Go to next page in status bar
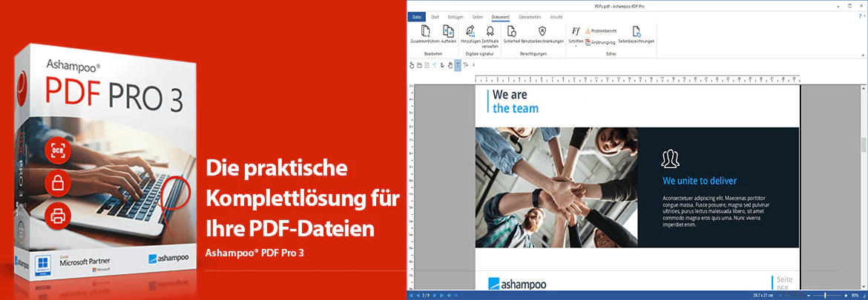 [435, 295]
